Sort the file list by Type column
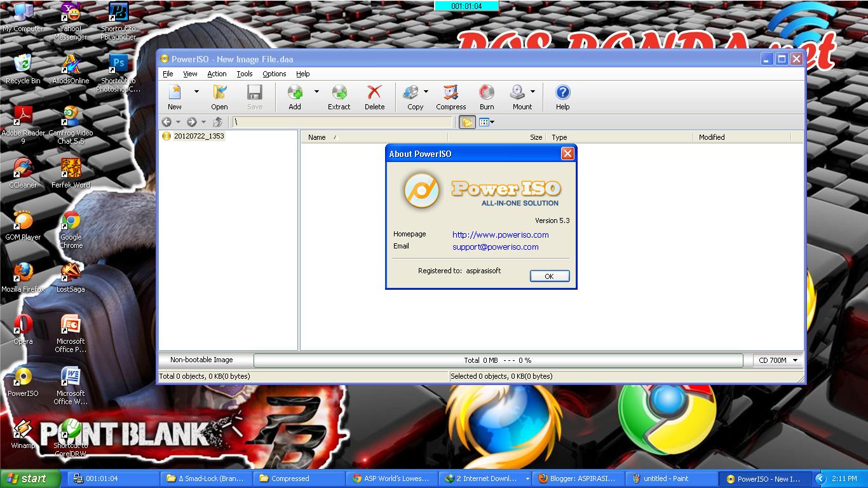The width and height of the screenshot is (868, 488). click(x=620, y=137)
